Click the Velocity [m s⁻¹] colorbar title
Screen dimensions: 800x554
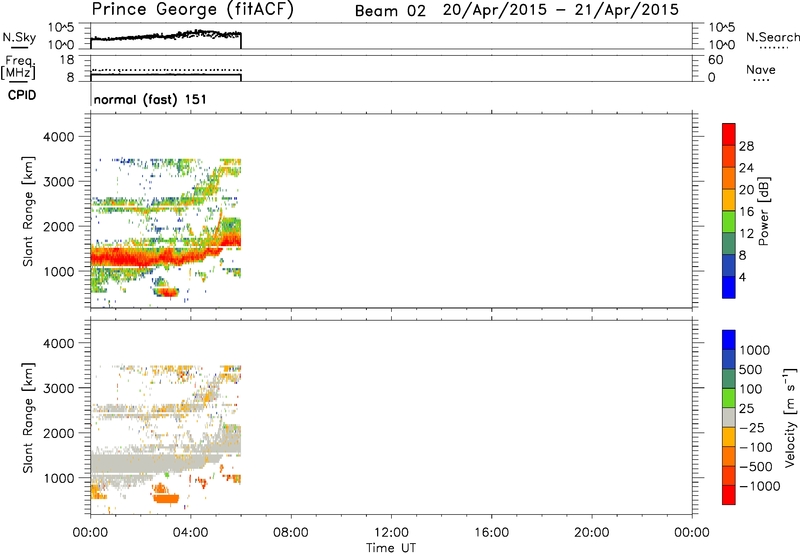click(790, 417)
